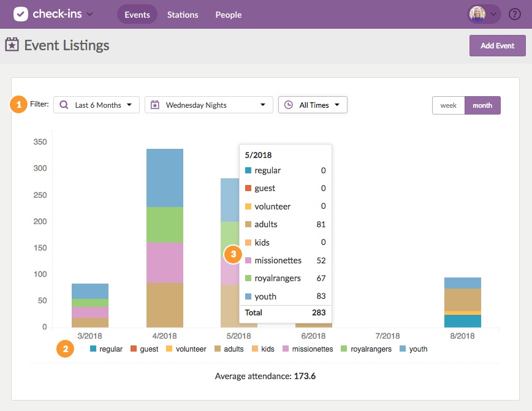Open the Last 6 Months dropdown
The image size is (532, 411).
click(x=96, y=105)
